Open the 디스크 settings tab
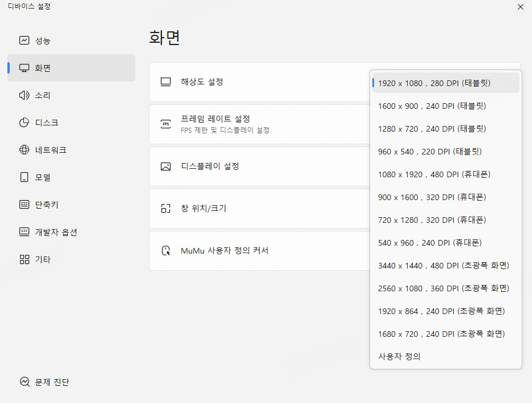532x403 pixels. tap(71, 123)
